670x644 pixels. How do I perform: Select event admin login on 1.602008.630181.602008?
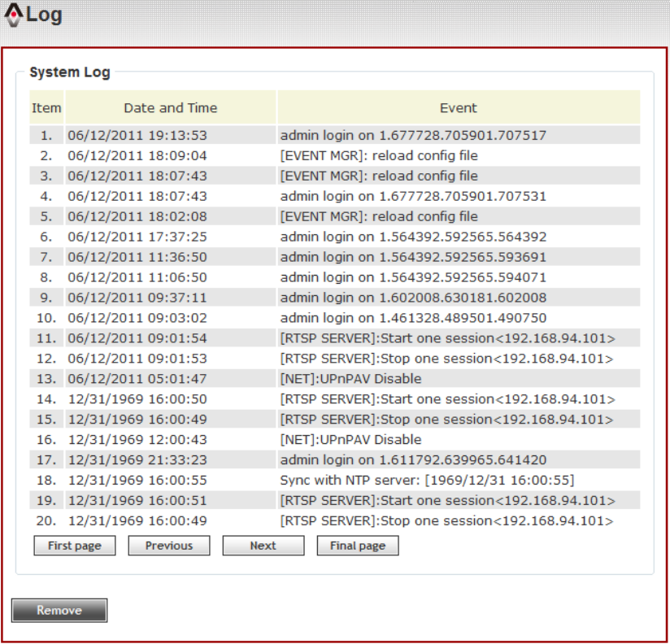tap(413, 298)
